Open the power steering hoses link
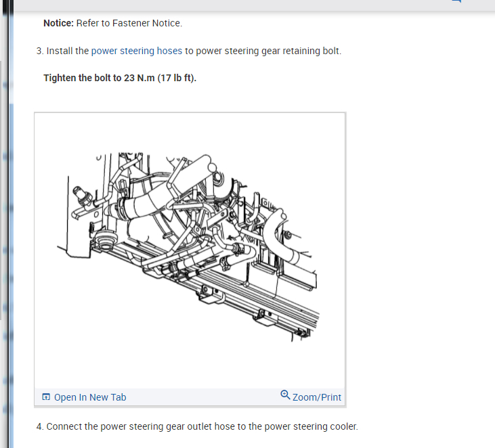Viewport: 495px width, 448px height. click(x=136, y=51)
